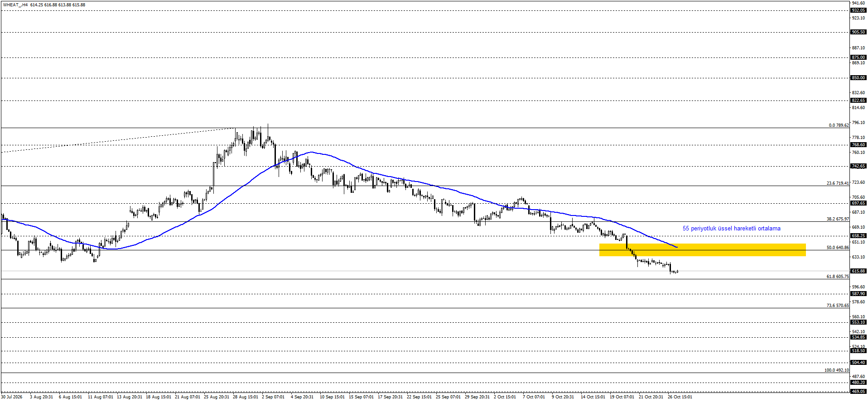Screen dimensions: 868x402
Task: Select the 534.85 price level tag
Action: [858, 337]
